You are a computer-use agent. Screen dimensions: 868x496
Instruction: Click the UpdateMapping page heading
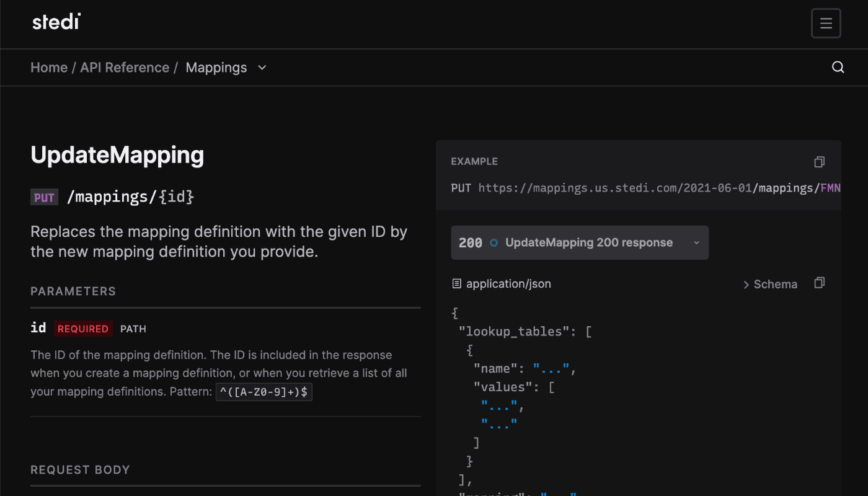[x=117, y=155]
